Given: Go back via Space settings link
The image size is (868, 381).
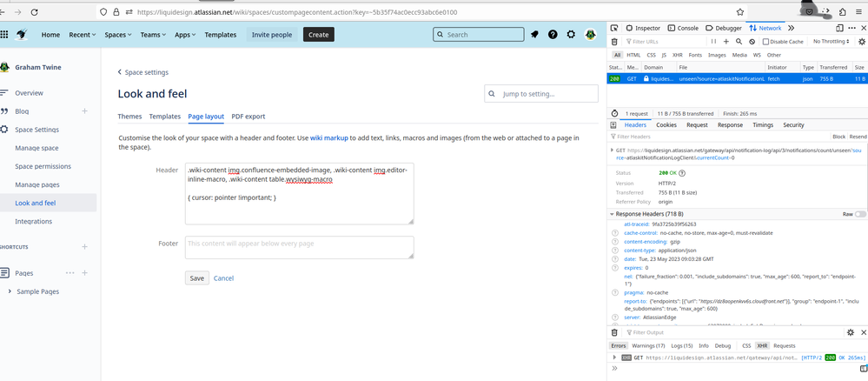Looking at the screenshot, I should point(143,72).
